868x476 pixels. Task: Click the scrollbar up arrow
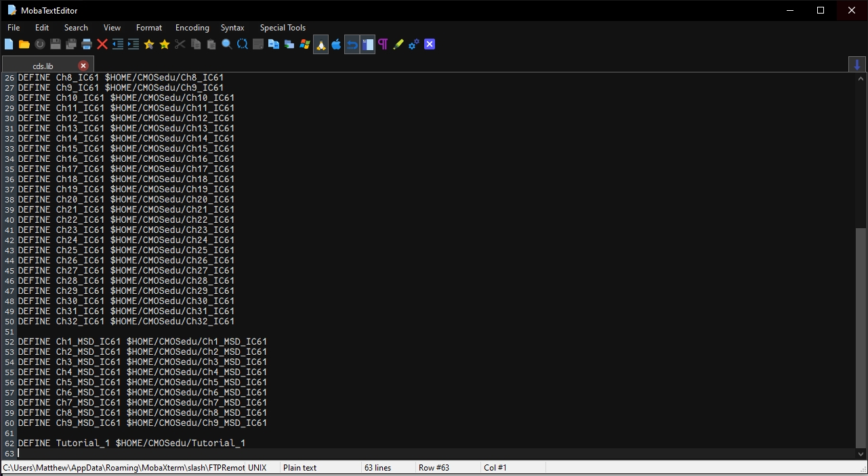(861, 77)
